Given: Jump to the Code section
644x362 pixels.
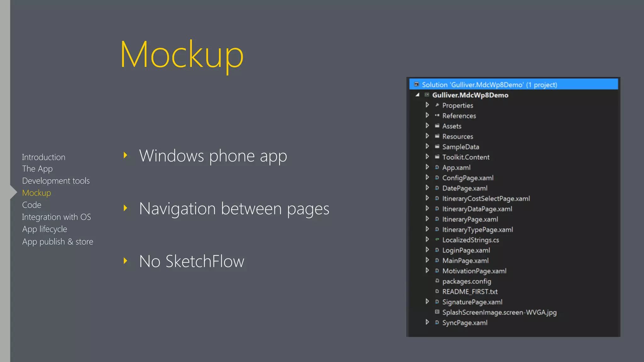Looking at the screenshot, I should 32,205.
